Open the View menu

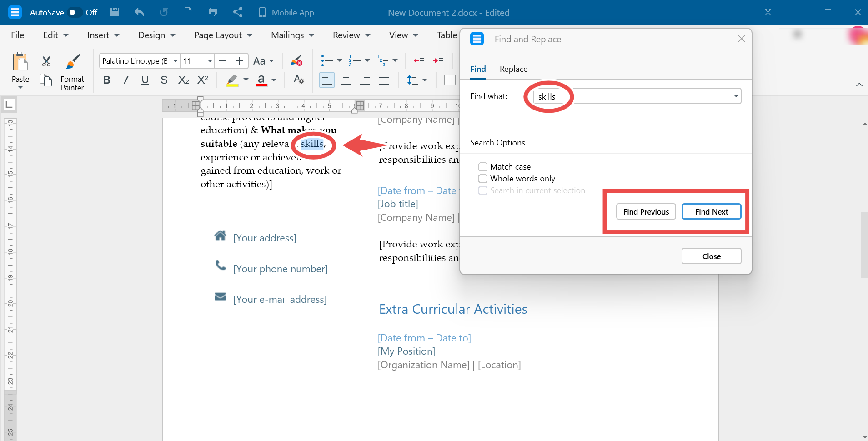(x=403, y=35)
